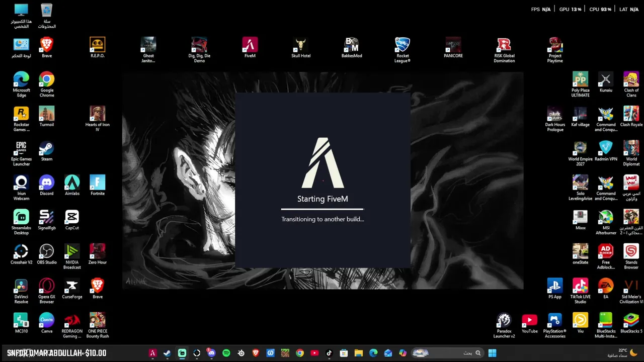Screen dimensions: 644x362
Task: Launch OBS Studio from the desktop
Action: click(47, 254)
